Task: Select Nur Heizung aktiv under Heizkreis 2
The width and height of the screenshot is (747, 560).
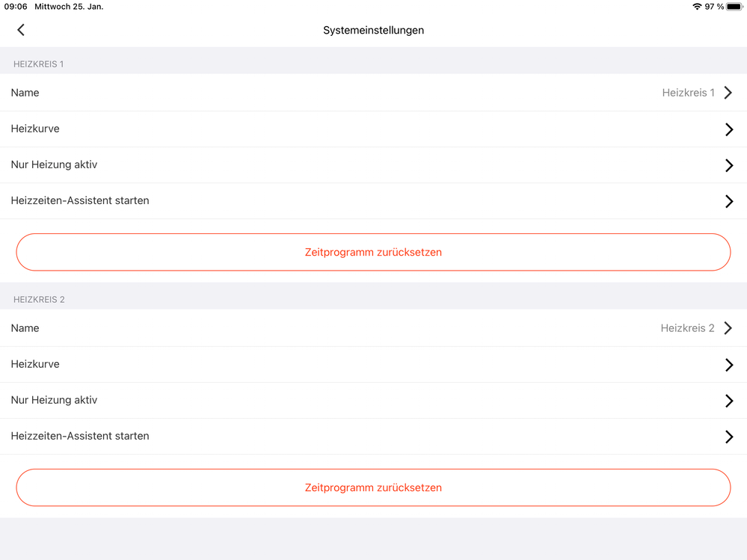Action: tap(54, 401)
